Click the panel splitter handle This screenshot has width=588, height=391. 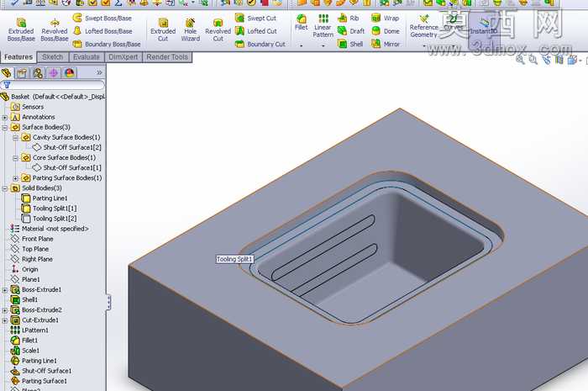click(x=108, y=302)
